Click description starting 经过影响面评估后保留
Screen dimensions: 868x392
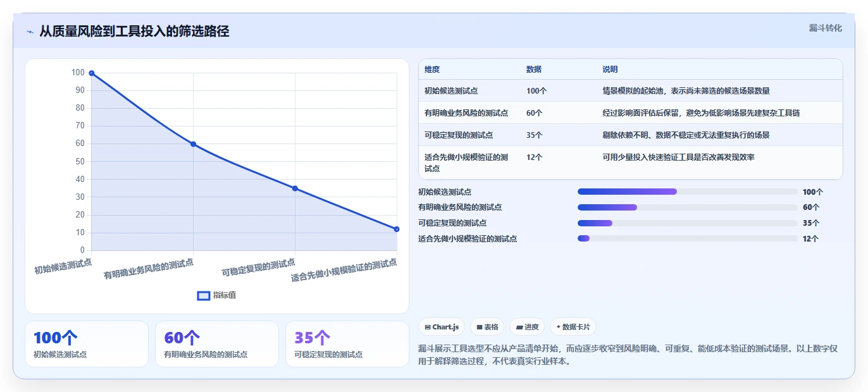[x=702, y=113]
